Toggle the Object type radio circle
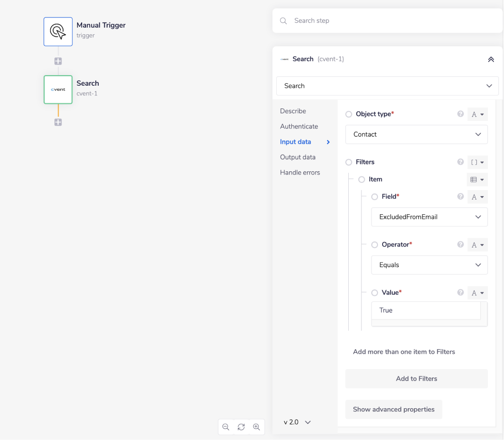Screen dimensions: 504x440 coord(349,114)
